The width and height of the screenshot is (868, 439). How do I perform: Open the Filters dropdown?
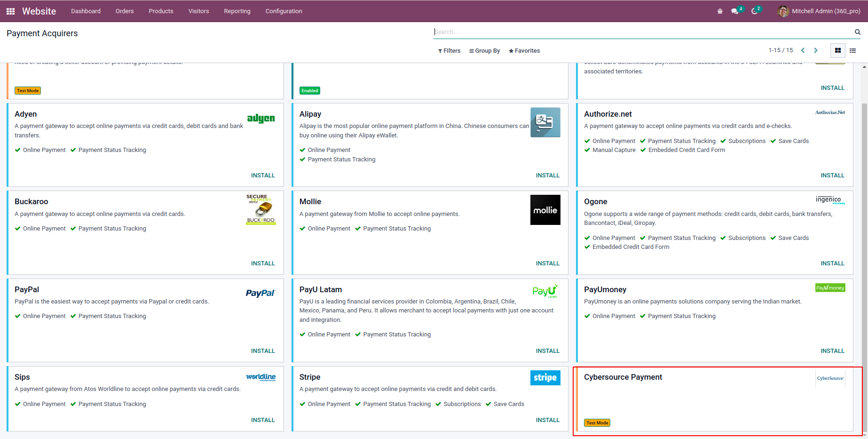(450, 51)
